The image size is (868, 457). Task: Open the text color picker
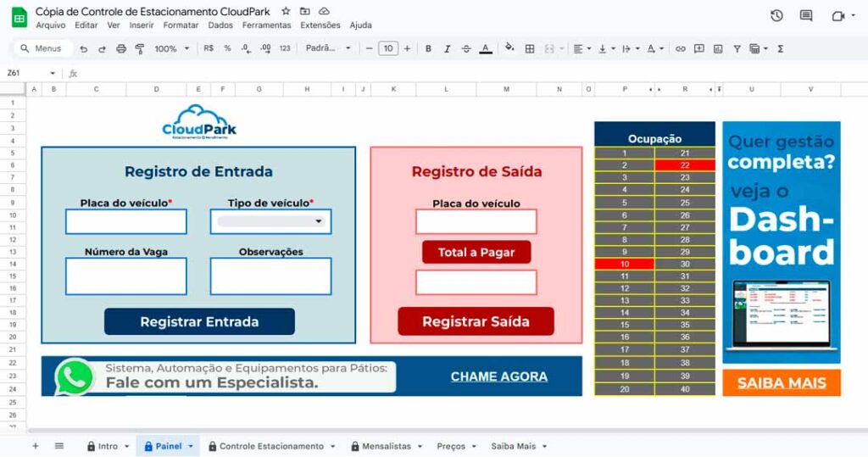[x=486, y=48]
